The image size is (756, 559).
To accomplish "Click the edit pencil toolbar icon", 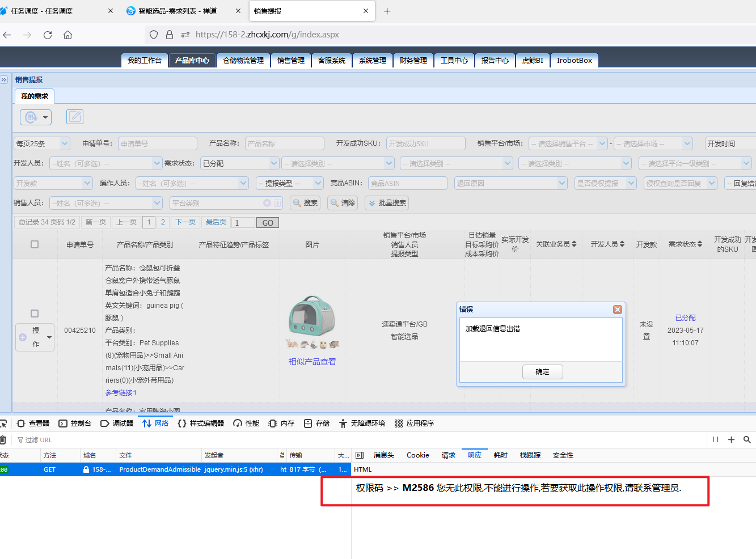I will coord(75,117).
